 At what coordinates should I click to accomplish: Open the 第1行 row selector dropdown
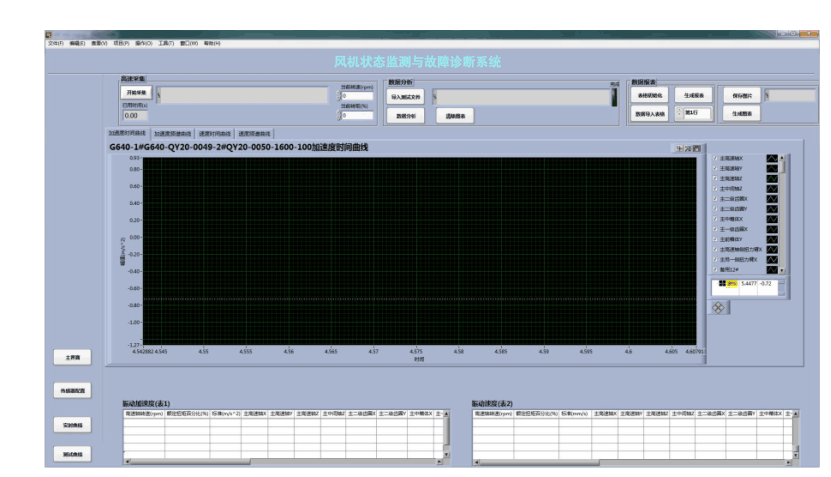[x=679, y=113]
